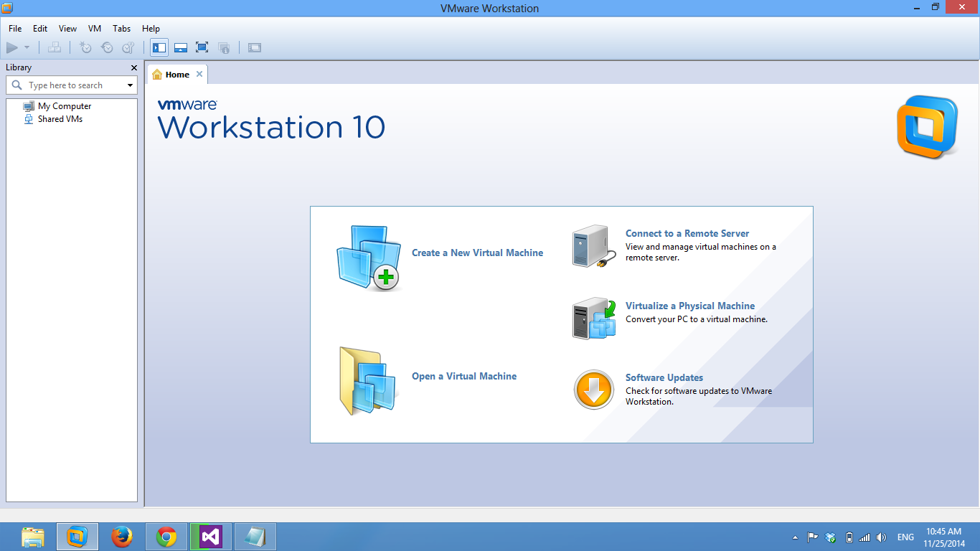Click the Enter Full Screen icon
The image size is (980, 551).
[x=202, y=47]
